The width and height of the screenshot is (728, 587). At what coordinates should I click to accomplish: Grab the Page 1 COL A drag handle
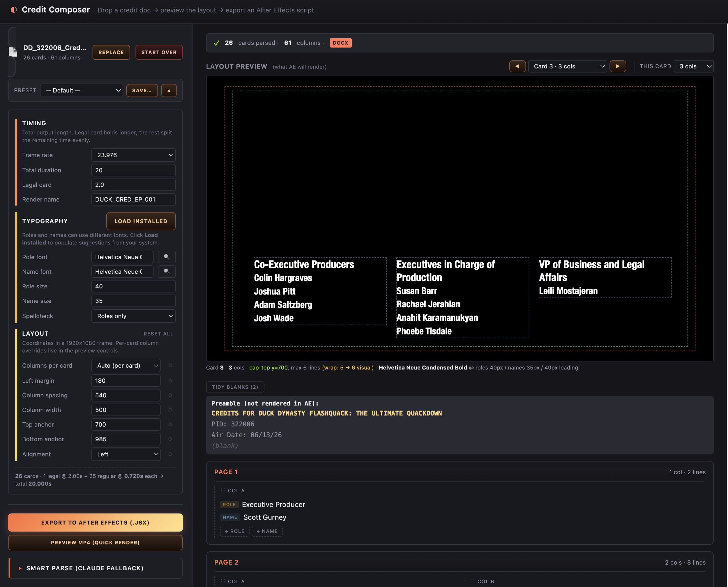[x=223, y=491]
